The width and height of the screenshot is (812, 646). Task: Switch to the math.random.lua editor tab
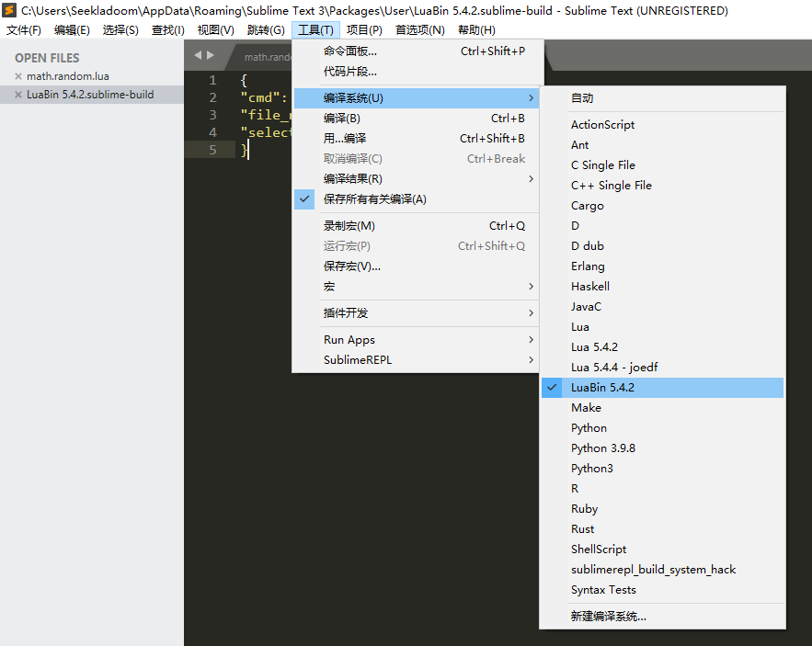point(267,57)
